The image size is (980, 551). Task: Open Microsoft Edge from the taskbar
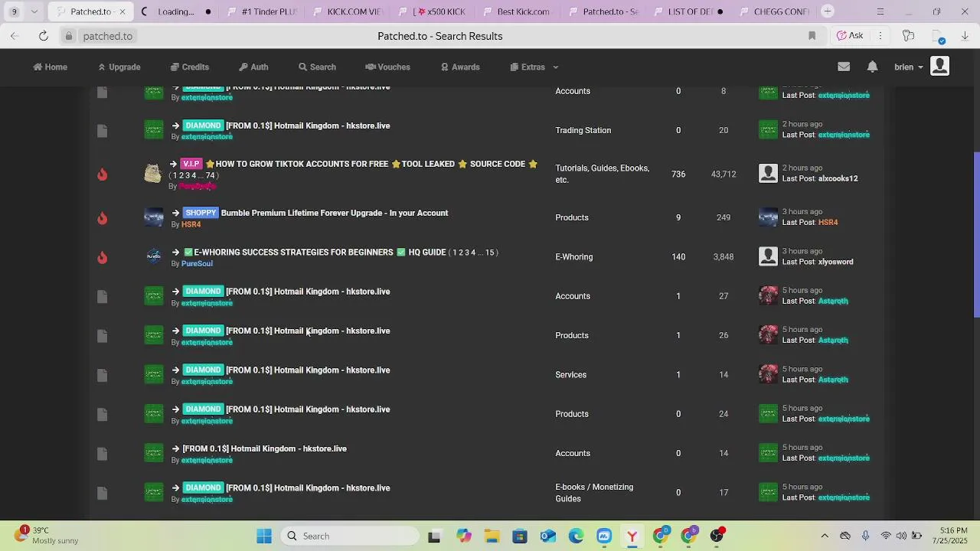click(x=576, y=536)
